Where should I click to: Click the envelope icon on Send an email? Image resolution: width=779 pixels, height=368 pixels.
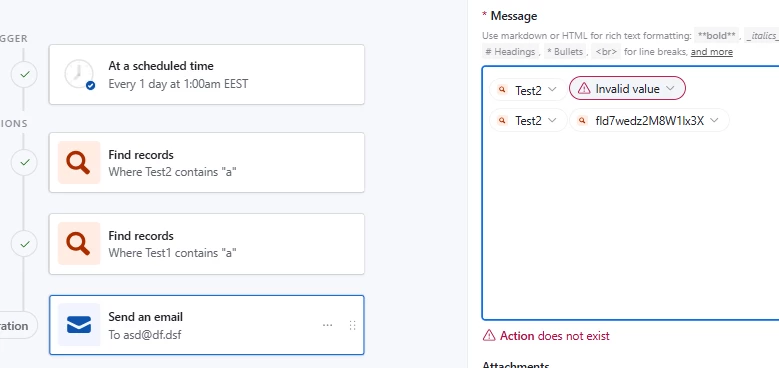(79, 325)
